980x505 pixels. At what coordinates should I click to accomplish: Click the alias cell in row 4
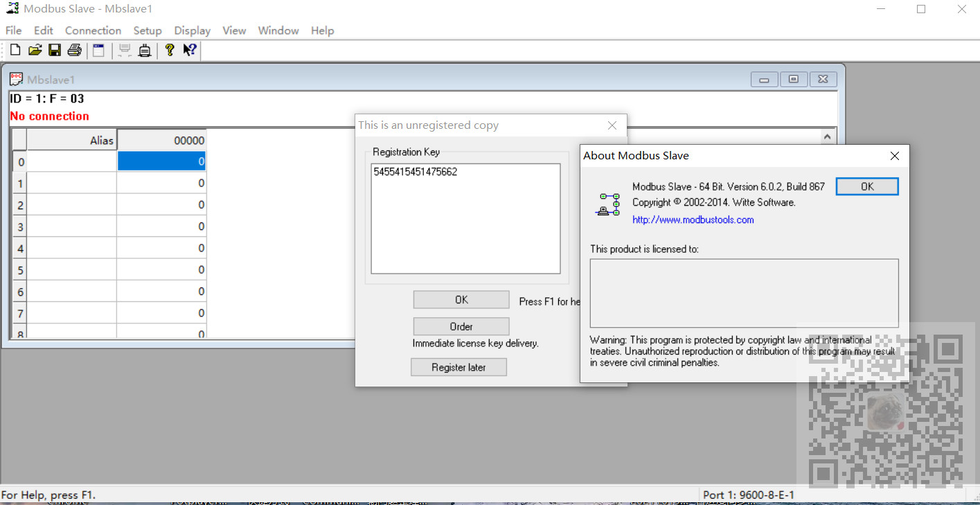pos(72,248)
